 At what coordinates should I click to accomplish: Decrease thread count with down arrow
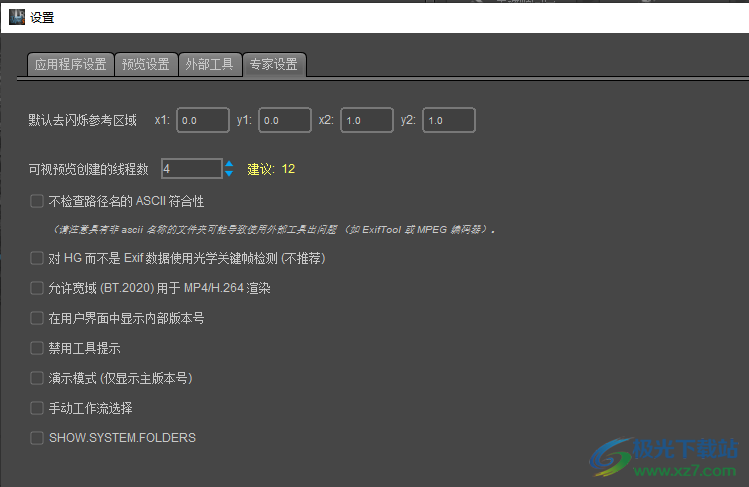coord(229,173)
